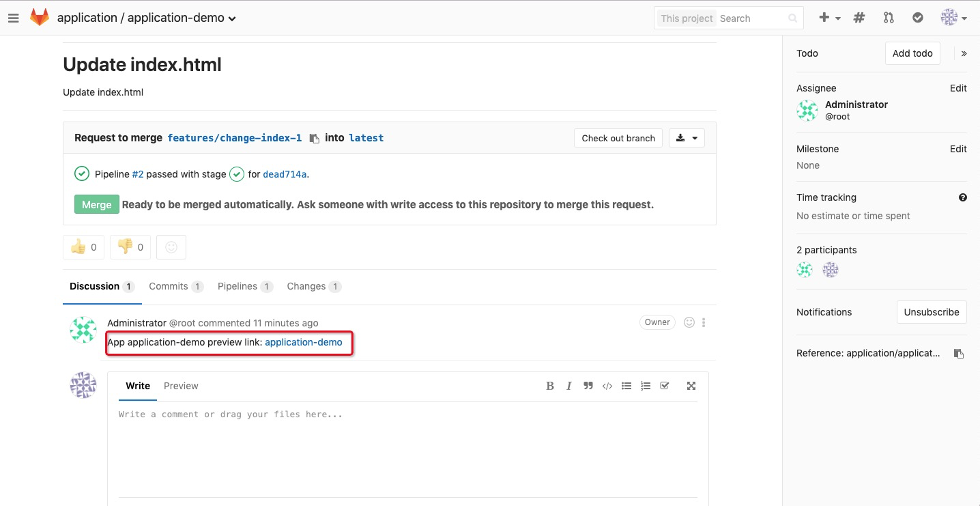Unsubscribe from notifications
The width and height of the screenshot is (980, 506).
tap(932, 312)
